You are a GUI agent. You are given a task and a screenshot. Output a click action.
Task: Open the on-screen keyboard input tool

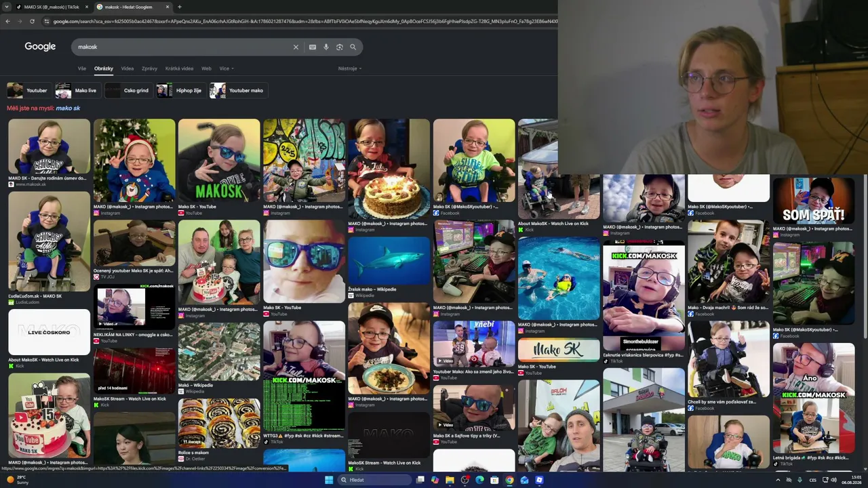point(313,47)
